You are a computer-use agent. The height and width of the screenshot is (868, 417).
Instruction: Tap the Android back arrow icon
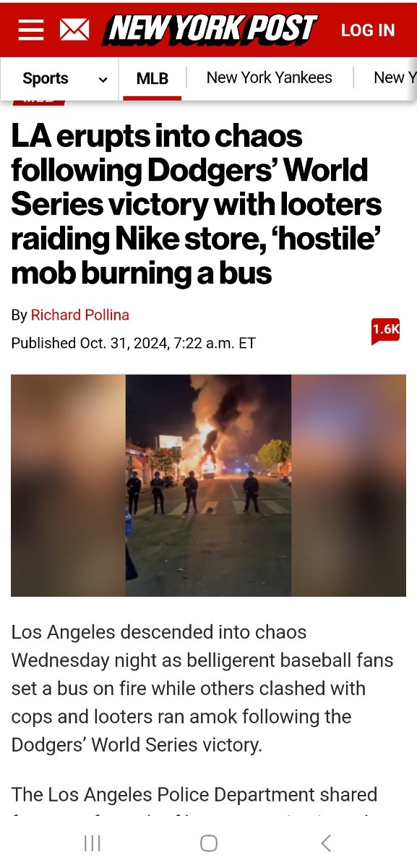(325, 843)
